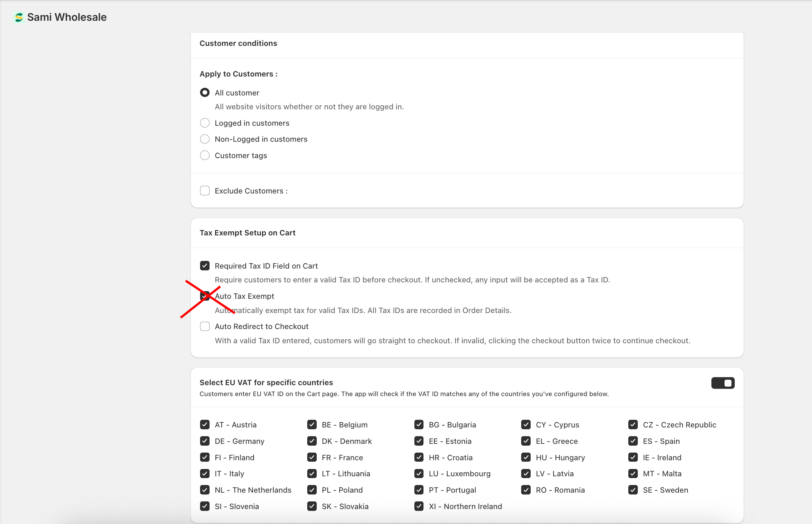Screen dimensions: 812x524
Task: Deselect SE - Sweden checkbox
Action: click(x=633, y=490)
